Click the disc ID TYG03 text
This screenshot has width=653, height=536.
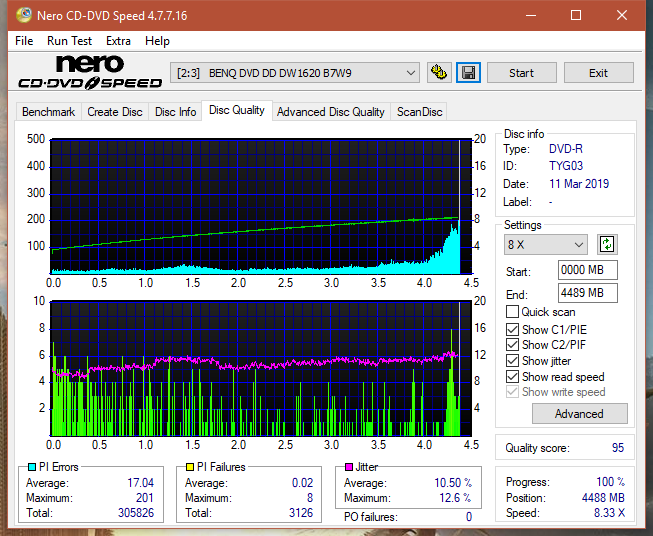(566, 166)
